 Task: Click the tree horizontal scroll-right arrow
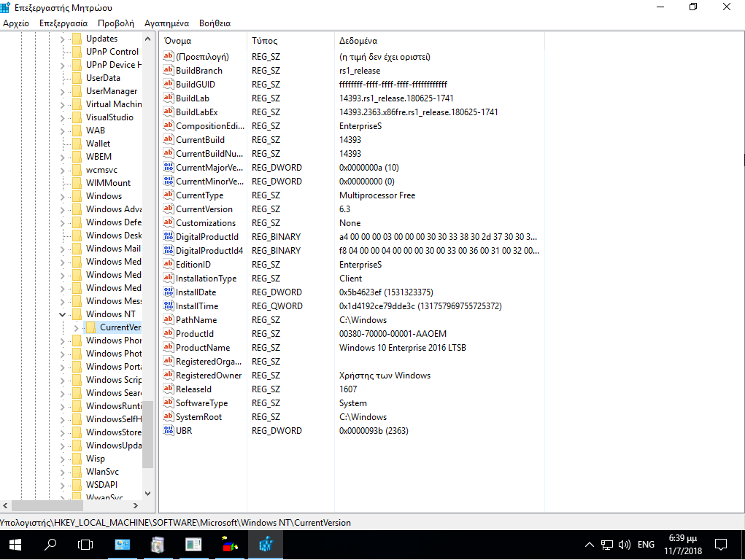pos(136,505)
